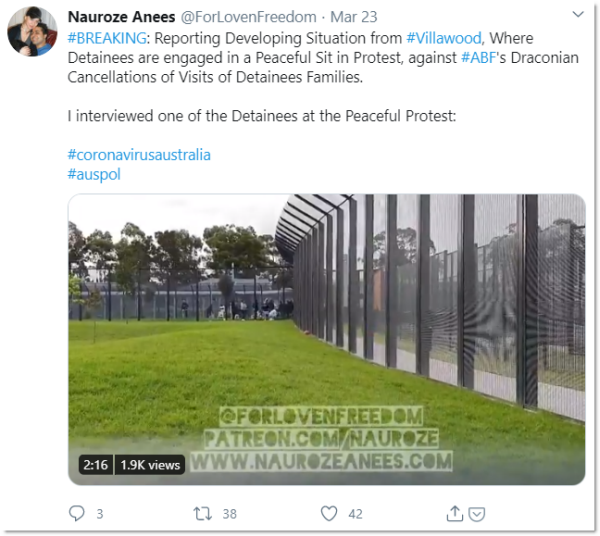Follow the #Villawood hashtag
The image size is (600, 536).
point(443,38)
